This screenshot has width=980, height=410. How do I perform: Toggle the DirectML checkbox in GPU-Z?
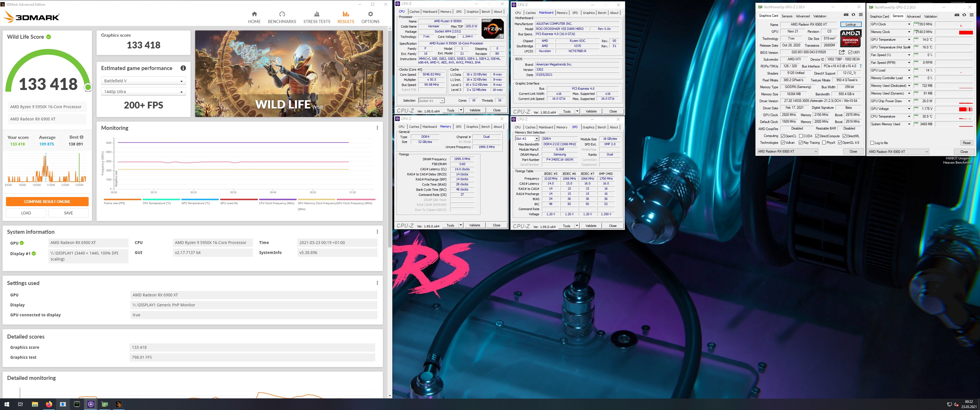845,136
